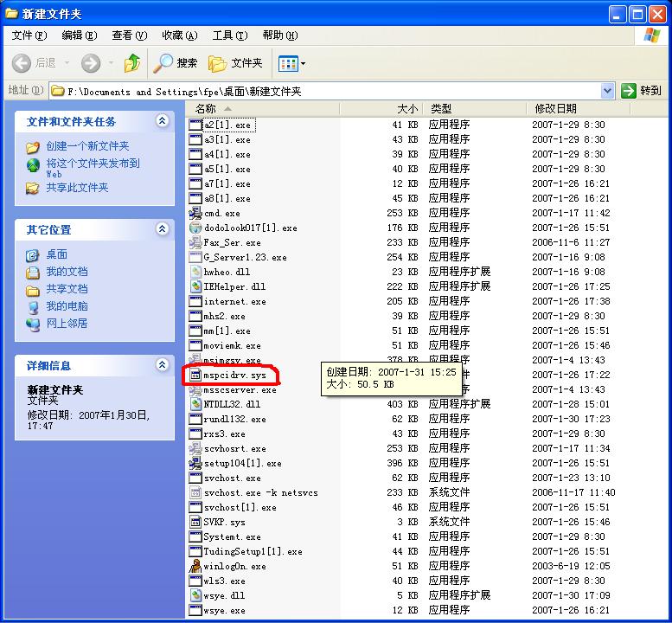Sort by the 类型 column header
Image resolution: width=672 pixels, height=623 pixels.
(475, 109)
